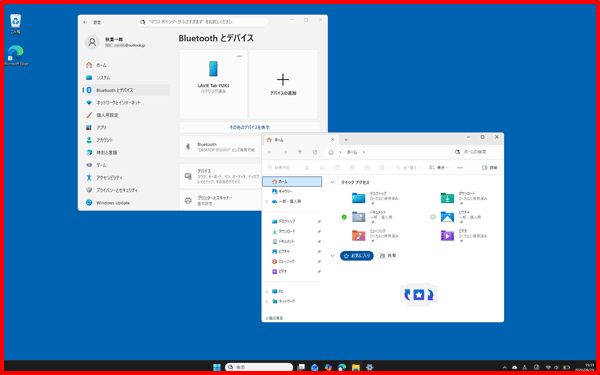
Task: Select デスクトップ folder in Quick access
Action: pyautogui.click(x=375, y=198)
